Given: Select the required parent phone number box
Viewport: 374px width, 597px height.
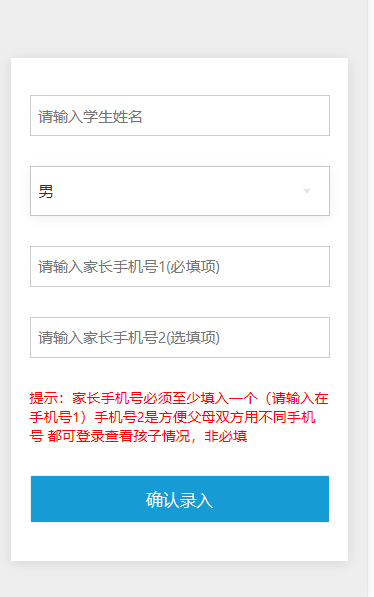Looking at the screenshot, I should click(x=180, y=267).
